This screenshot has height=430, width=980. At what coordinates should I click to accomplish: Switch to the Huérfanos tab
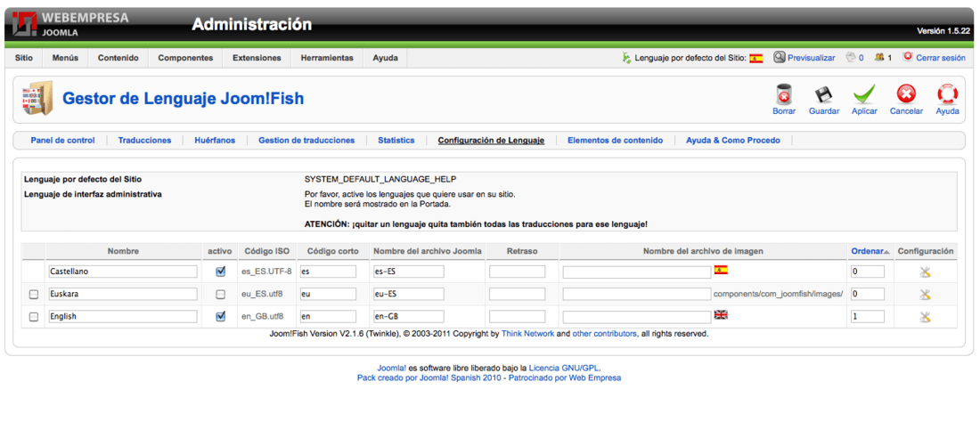[215, 141]
